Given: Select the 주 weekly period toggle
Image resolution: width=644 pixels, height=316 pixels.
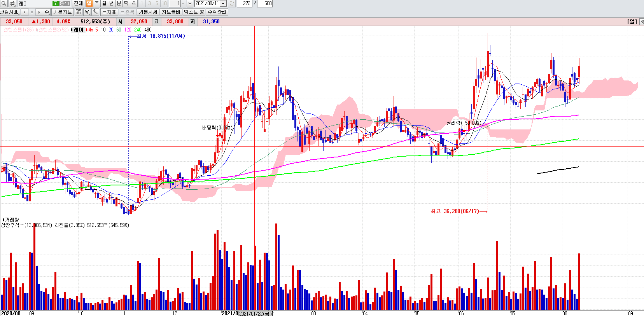Looking at the screenshot, I should point(96,3).
